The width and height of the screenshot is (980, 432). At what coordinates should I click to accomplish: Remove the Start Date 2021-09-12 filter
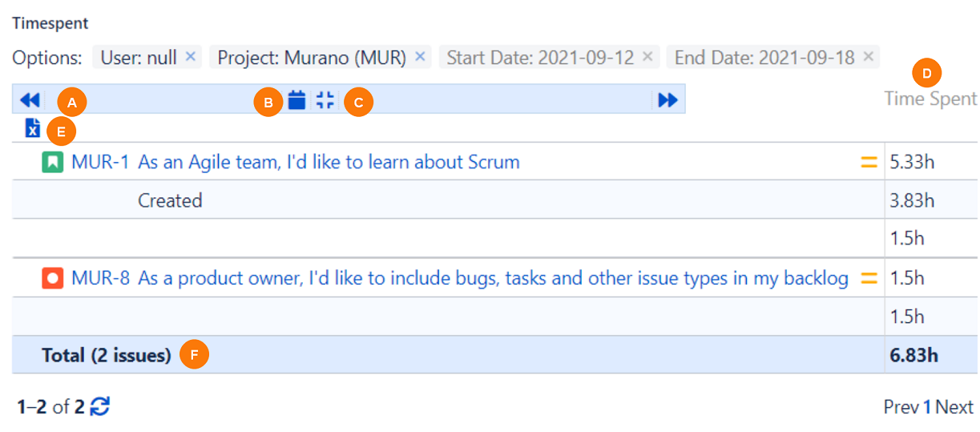tap(648, 57)
